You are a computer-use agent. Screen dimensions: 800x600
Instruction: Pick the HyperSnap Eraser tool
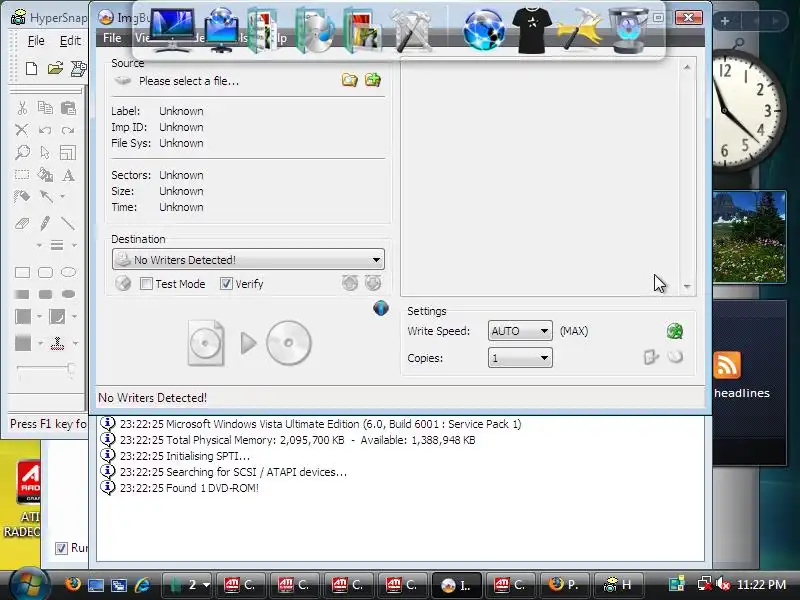22,223
